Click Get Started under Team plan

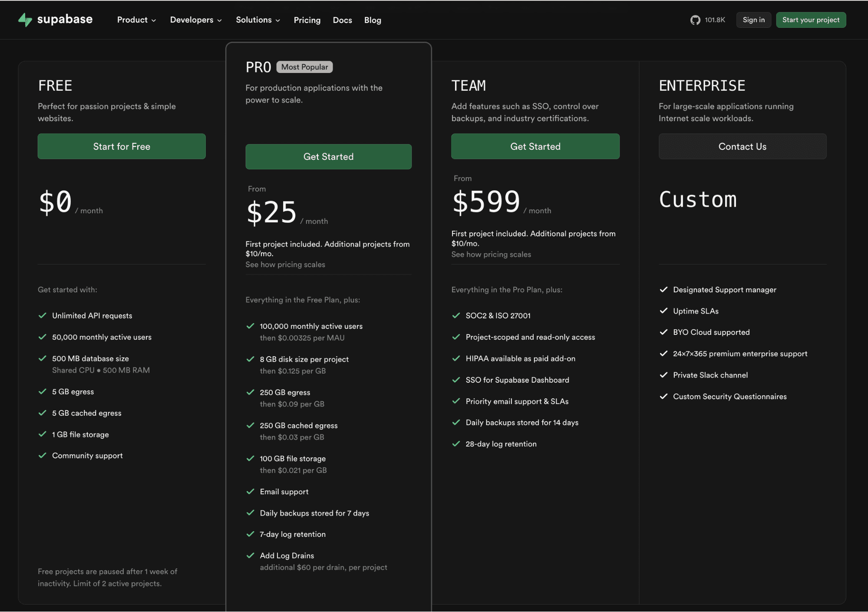pyautogui.click(x=535, y=146)
